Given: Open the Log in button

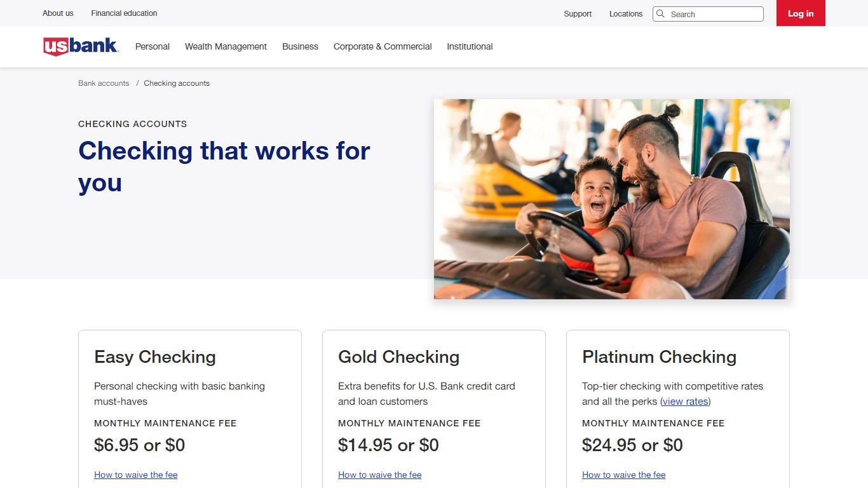Looking at the screenshot, I should tap(801, 13).
